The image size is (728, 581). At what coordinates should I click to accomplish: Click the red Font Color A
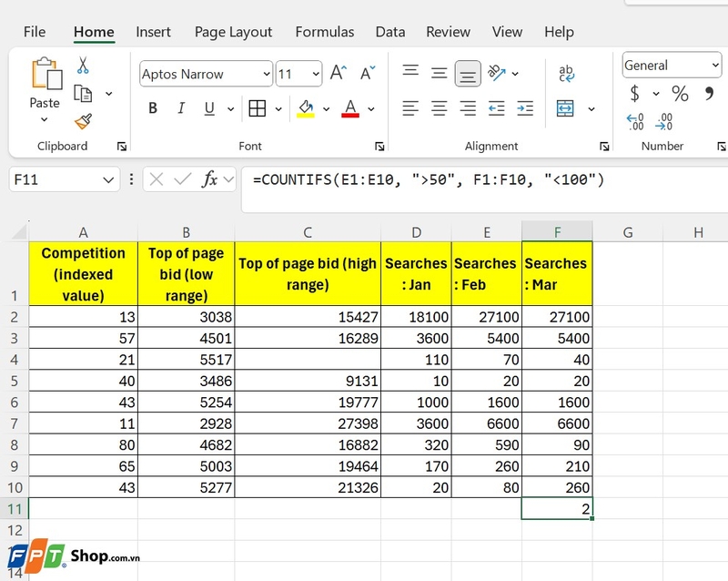[x=350, y=108]
